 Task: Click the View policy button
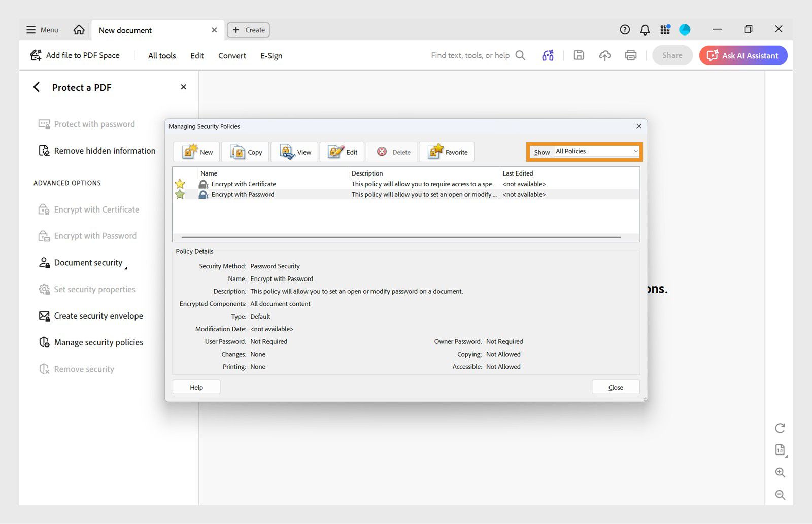pos(294,152)
